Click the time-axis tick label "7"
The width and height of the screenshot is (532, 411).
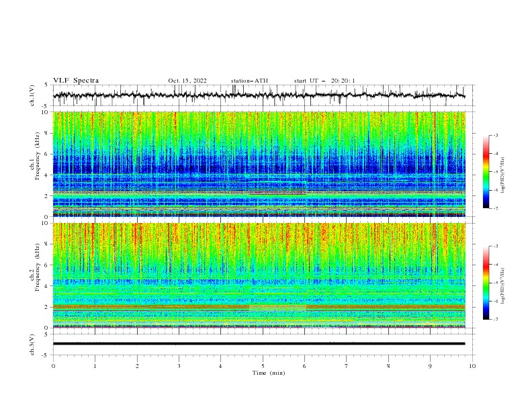click(x=347, y=366)
